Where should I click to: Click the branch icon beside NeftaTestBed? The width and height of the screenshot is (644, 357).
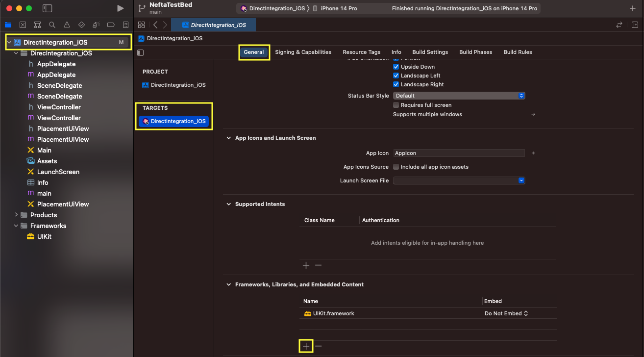[142, 8]
